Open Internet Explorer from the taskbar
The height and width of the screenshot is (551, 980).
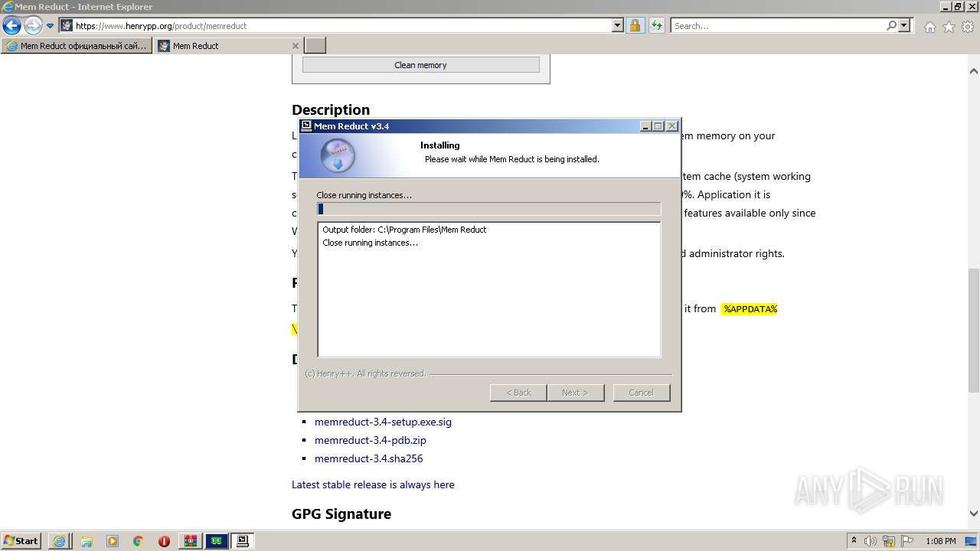[60, 541]
